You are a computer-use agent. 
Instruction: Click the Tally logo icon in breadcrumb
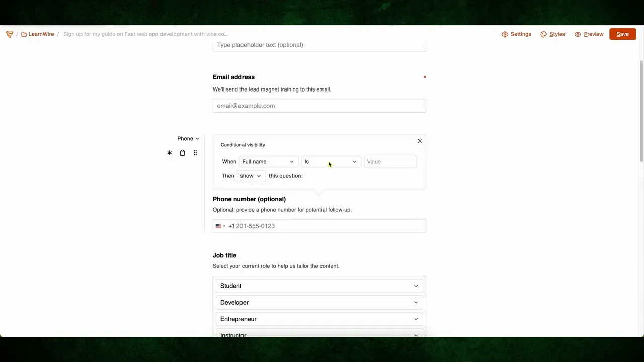[9, 34]
